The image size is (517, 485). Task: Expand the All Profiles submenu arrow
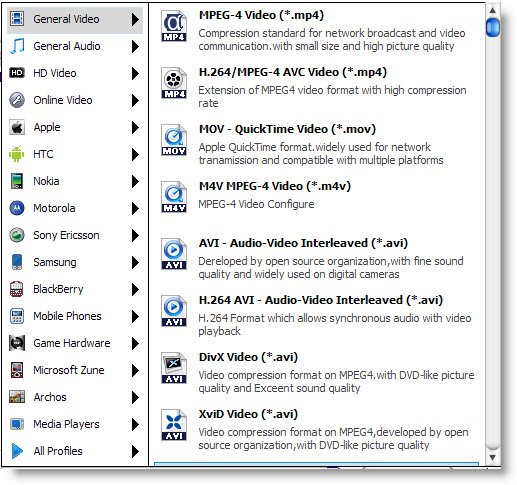click(135, 451)
